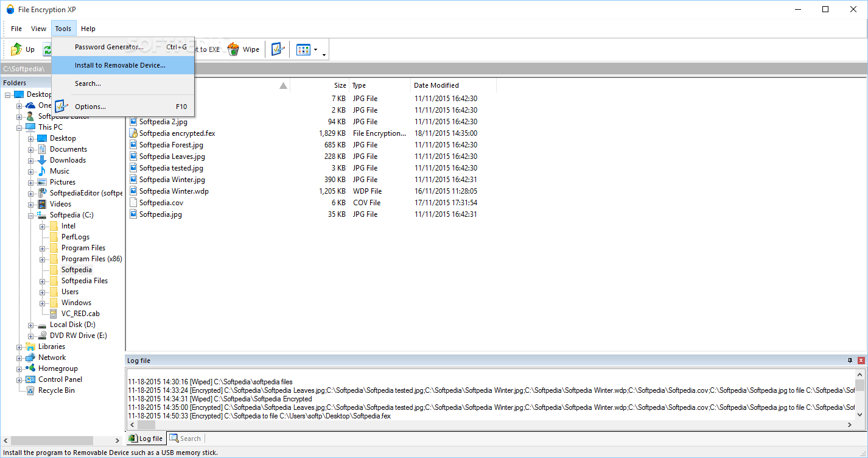Refresh the file listing with the green refresh icon
Screen dimensions: 868x458
[x=48, y=49]
